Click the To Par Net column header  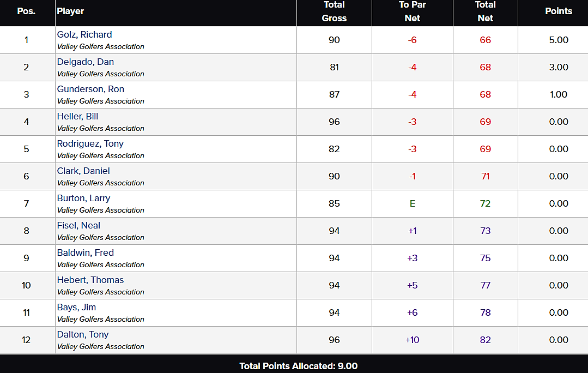(412, 11)
